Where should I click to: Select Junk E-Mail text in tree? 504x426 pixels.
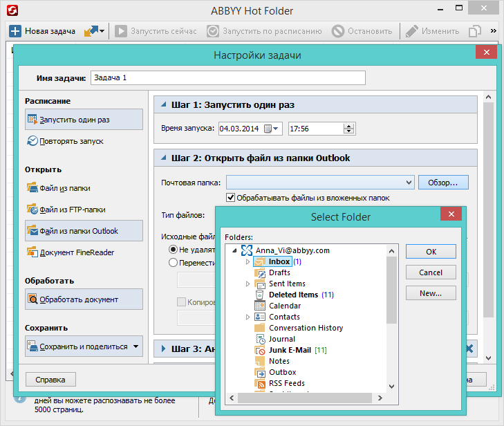(290, 350)
